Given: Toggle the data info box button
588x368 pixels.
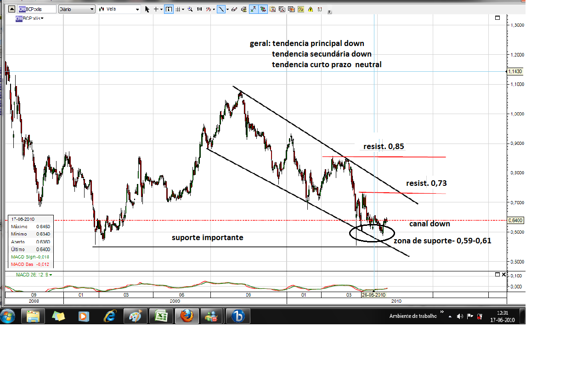Looking at the screenshot, I should point(169,9).
